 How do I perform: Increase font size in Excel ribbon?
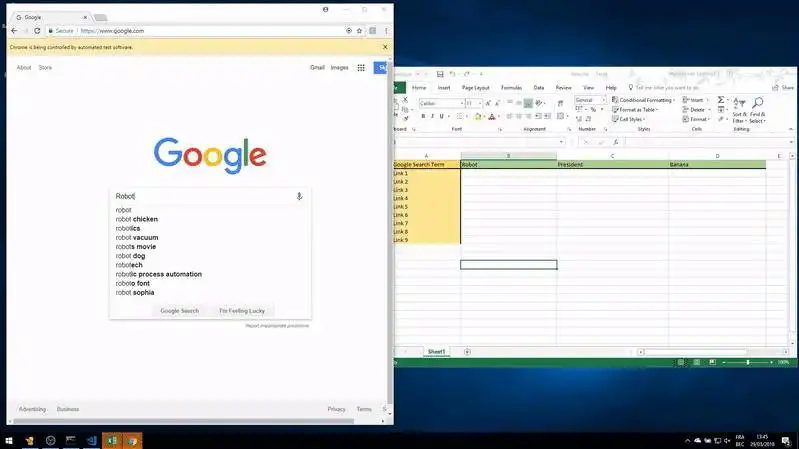click(x=488, y=103)
